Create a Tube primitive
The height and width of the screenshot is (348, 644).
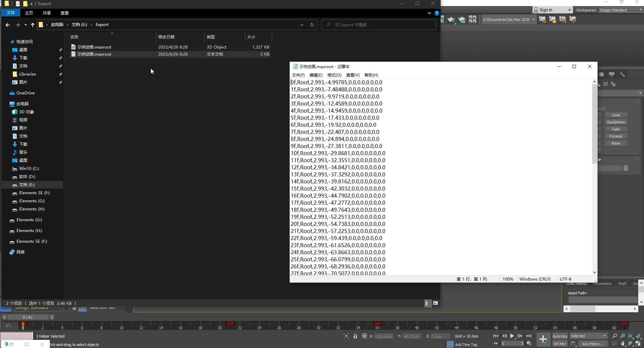coord(616,129)
